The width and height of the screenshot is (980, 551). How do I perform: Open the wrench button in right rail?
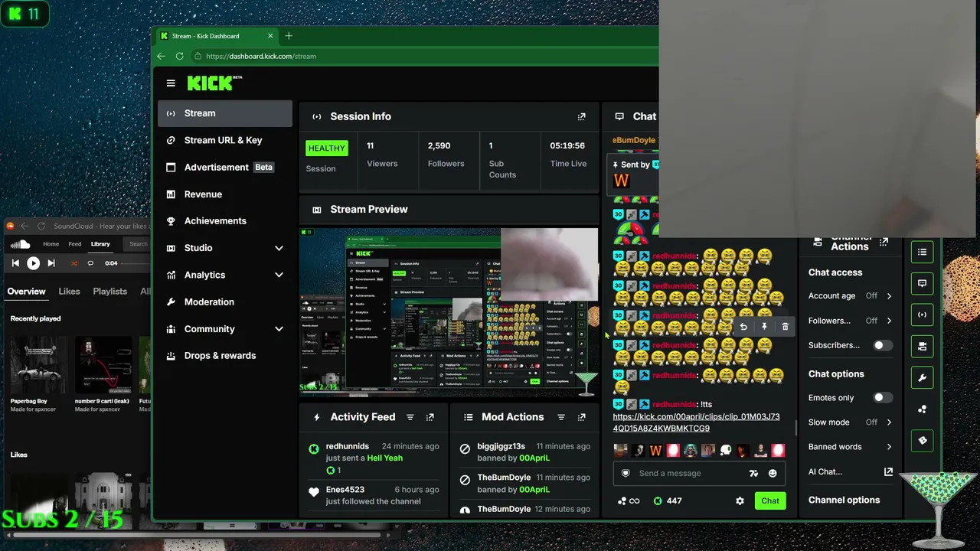[922, 378]
